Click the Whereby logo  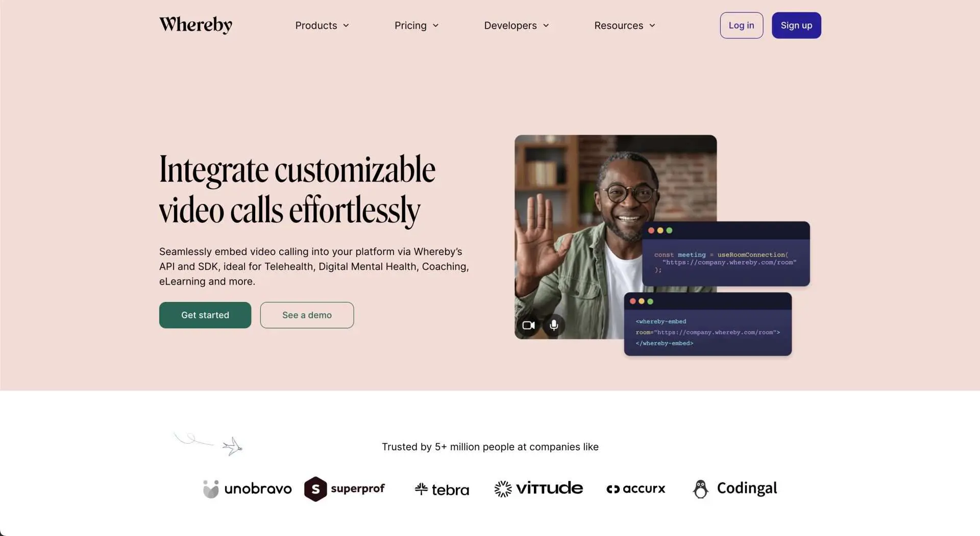click(195, 24)
